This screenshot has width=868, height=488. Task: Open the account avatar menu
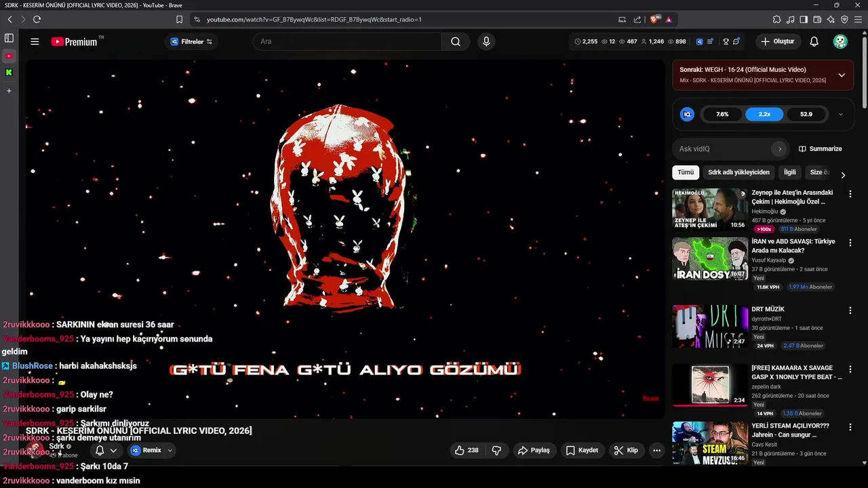(840, 41)
